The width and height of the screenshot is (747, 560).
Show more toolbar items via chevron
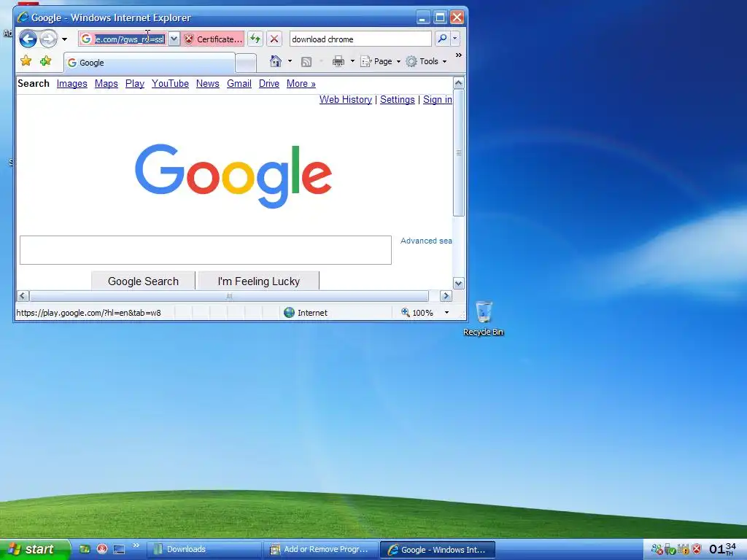point(459,55)
